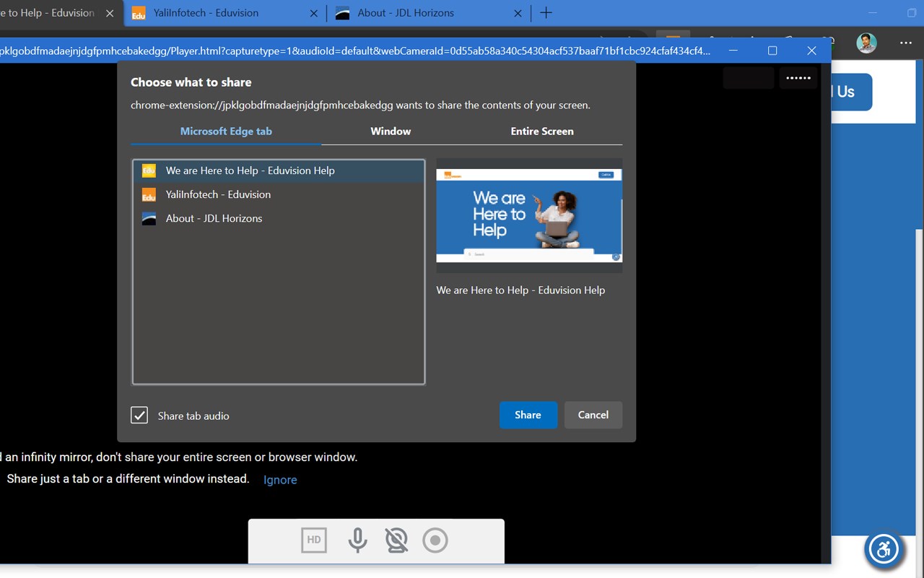Close the YaliInfotech - Eduvision browser tab
Image resolution: width=924 pixels, height=578 pixels.
point(314,13)
